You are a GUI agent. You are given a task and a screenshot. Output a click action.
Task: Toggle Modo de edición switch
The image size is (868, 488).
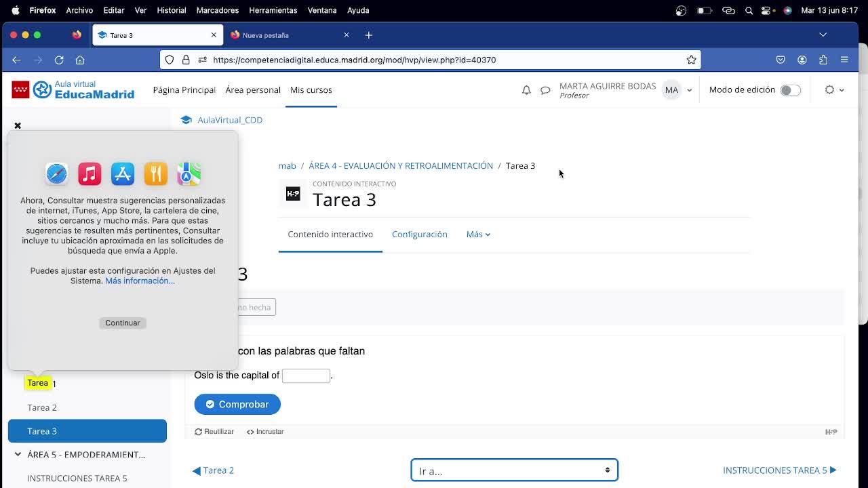click(790, 90)
